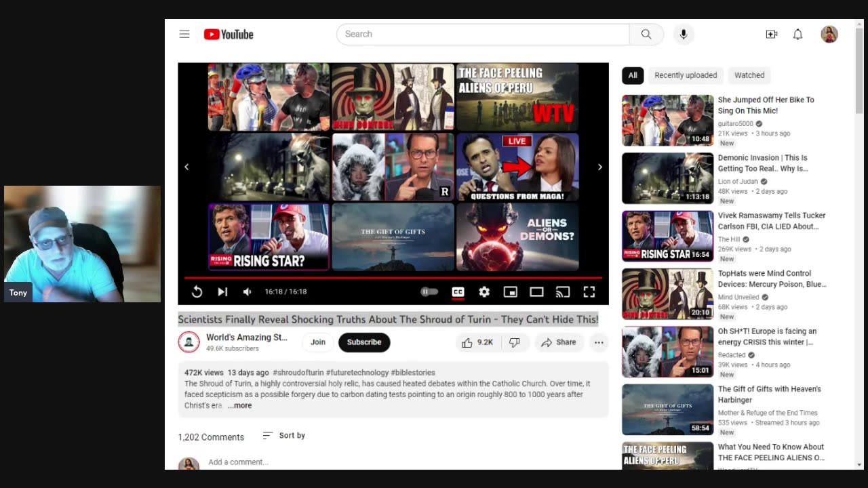Open sidebar video She Jumped Off Her Bike

tap(766, 105)
